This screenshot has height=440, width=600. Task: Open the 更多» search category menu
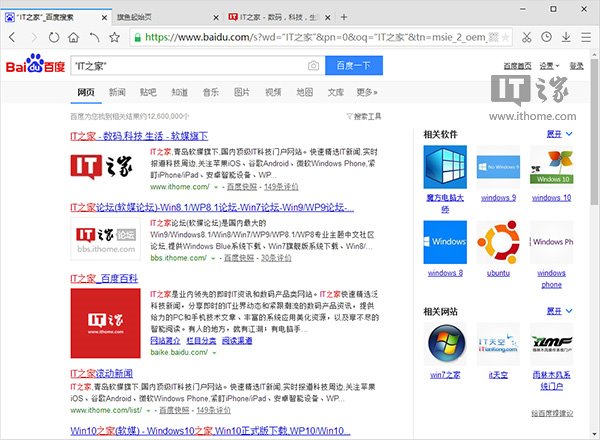pyautogui.click(x=367, y=92)
